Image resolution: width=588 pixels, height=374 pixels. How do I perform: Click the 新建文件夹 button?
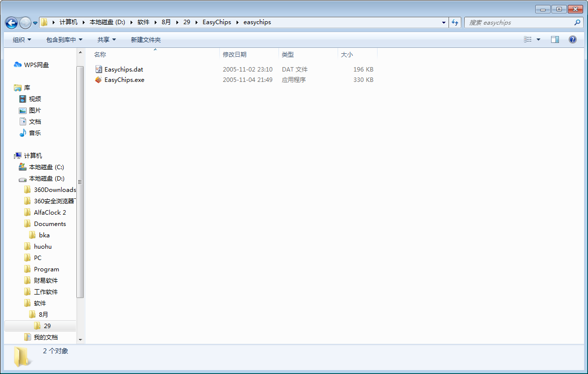click(145, 39)
